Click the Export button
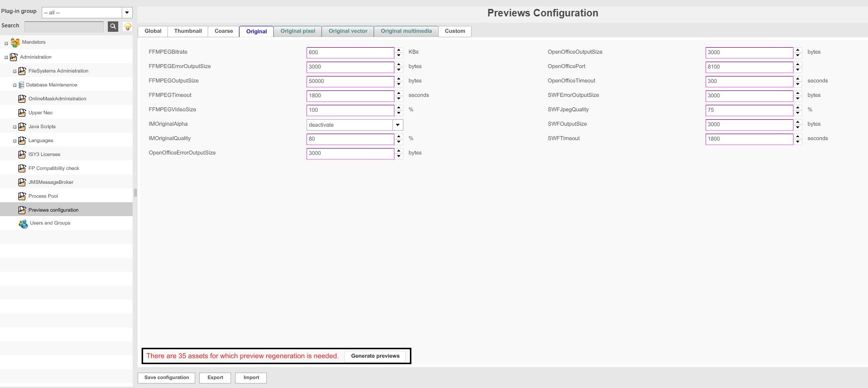Viewport: 868px width, 388px height. (x=215, y=378)
